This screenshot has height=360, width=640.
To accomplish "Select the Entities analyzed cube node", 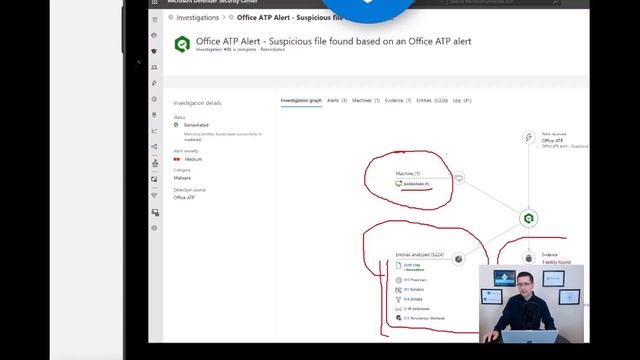I will tap(458, 259).
